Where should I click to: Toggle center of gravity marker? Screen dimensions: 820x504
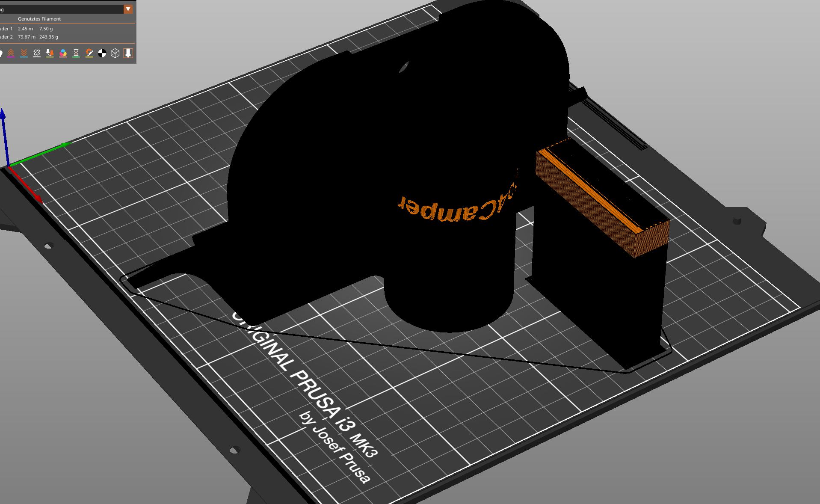point(102,53)
